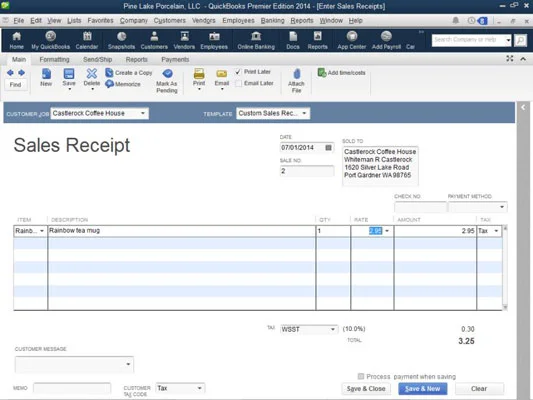This screenshot has height=400, width=533.
Task: Open the Snapshots icon
Action: [x=121, y=40]
